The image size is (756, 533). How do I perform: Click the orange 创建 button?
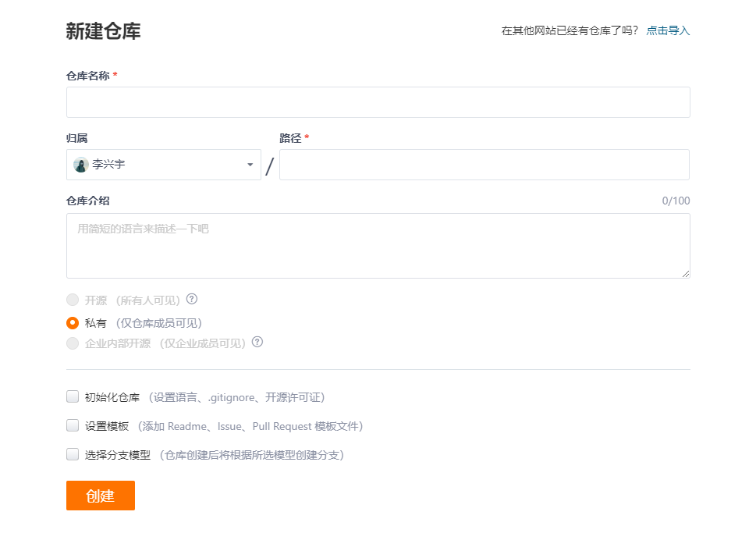101,496
